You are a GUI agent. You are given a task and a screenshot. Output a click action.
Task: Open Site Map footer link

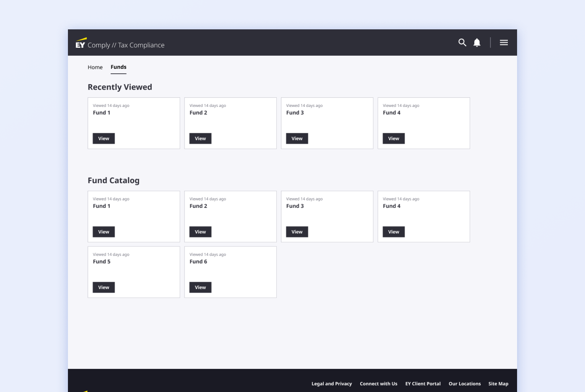[x=498, y=384]
